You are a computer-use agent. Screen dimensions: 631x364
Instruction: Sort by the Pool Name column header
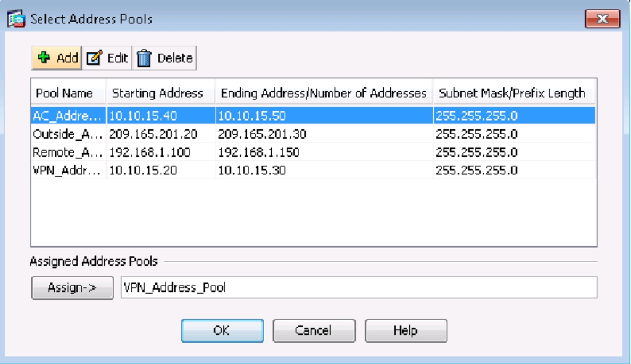(64, 94)
